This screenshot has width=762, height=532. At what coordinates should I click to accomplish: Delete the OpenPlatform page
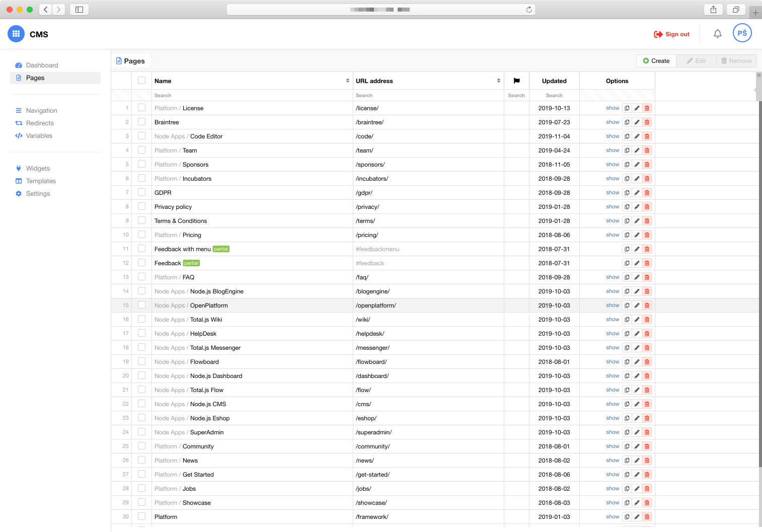point(647,306)
